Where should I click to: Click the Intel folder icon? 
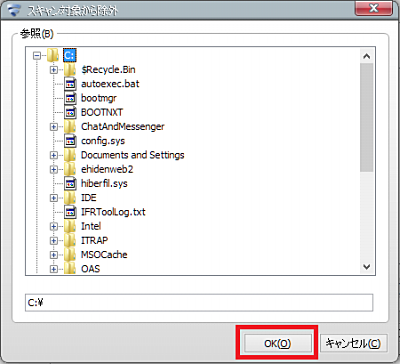tap(70, 226)
